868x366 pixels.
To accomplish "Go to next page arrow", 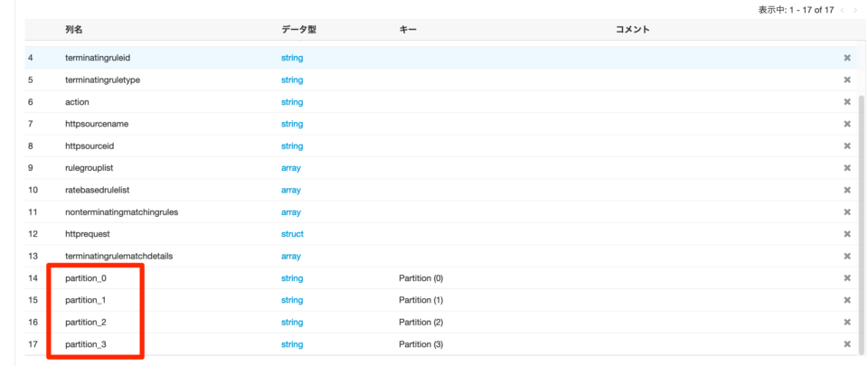I will [854, 10].
